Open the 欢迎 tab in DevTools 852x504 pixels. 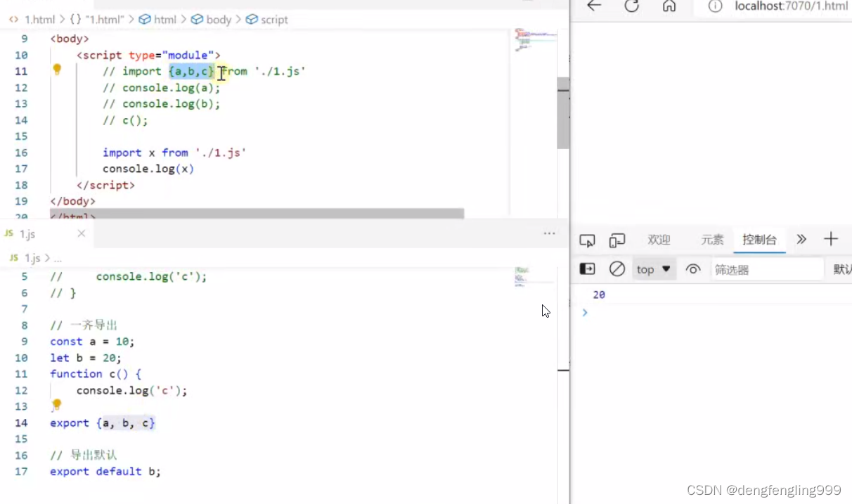pyautogui.click(x=659, y=240)
